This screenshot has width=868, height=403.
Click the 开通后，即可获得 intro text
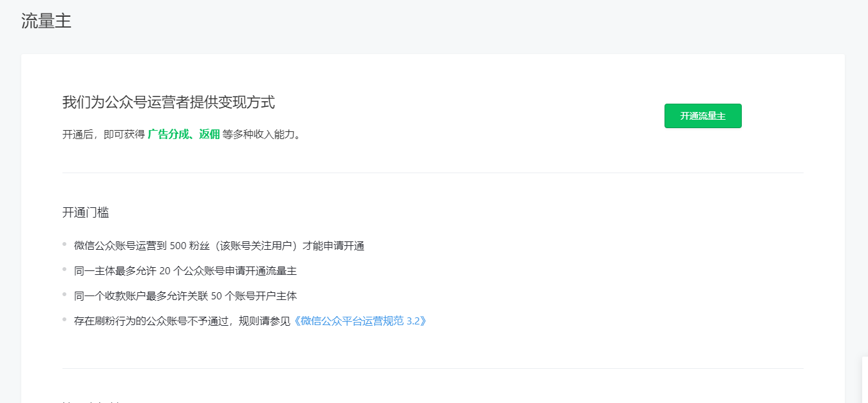[103, 135]
